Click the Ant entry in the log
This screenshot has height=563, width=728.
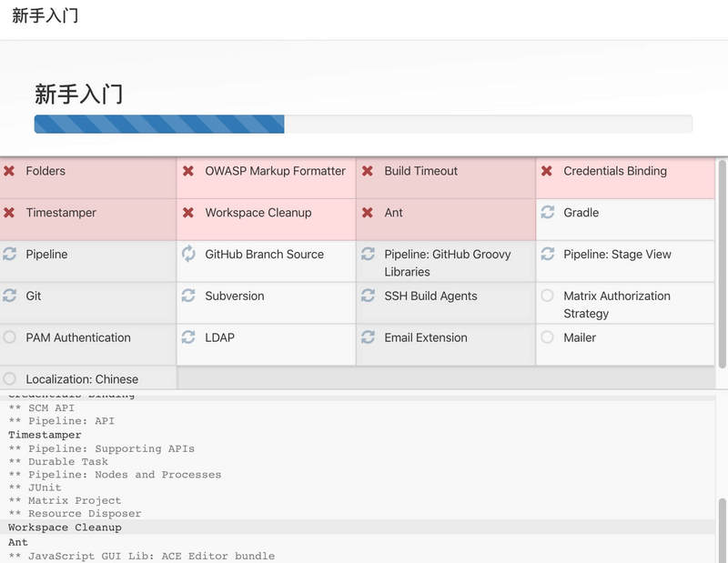click(18, 542)
